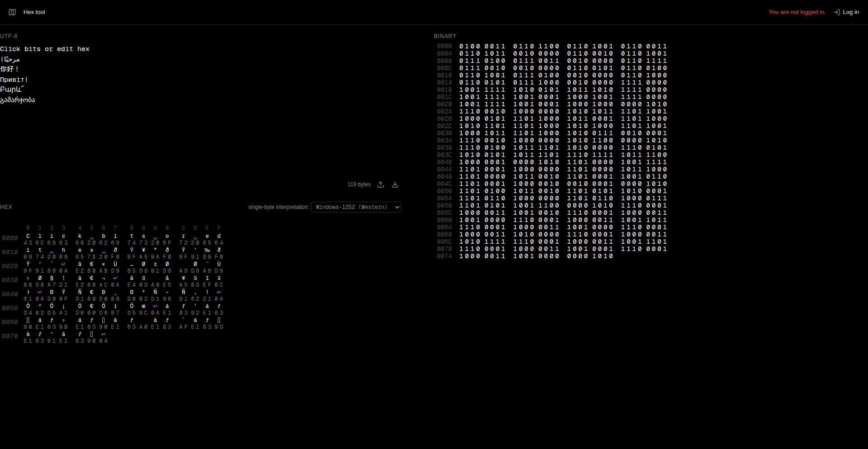Click the Click bits or edit hex heading
This screenshot has height=449, width=868.
tap(45, 49)
